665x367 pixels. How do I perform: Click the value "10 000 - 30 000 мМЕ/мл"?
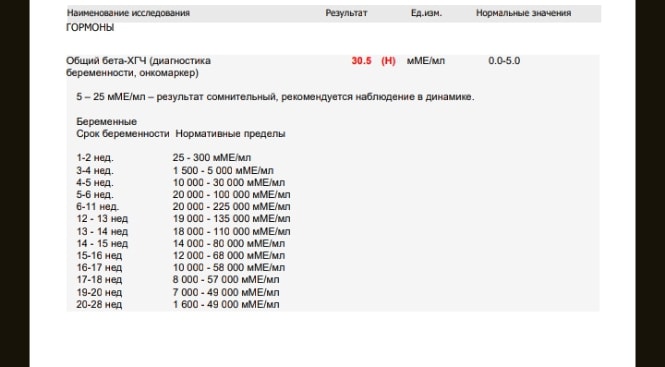pos(229,182)
